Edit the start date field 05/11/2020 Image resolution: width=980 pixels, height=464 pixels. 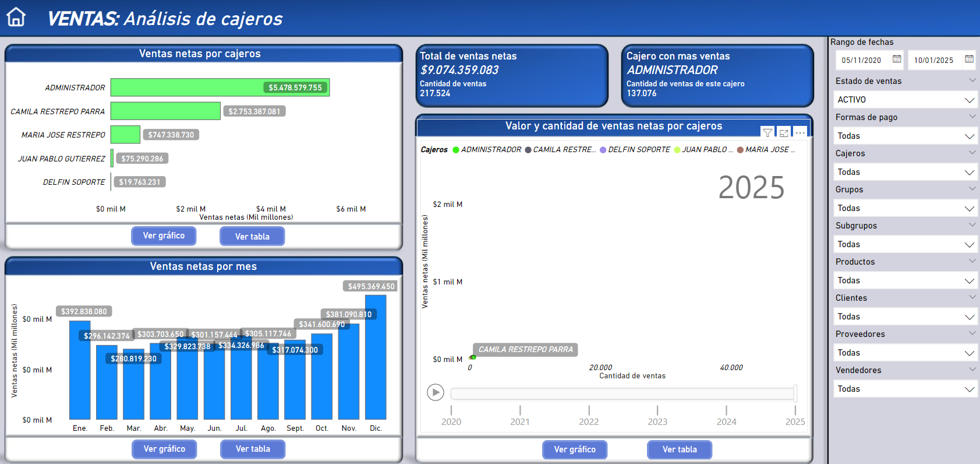pos(861,60)
